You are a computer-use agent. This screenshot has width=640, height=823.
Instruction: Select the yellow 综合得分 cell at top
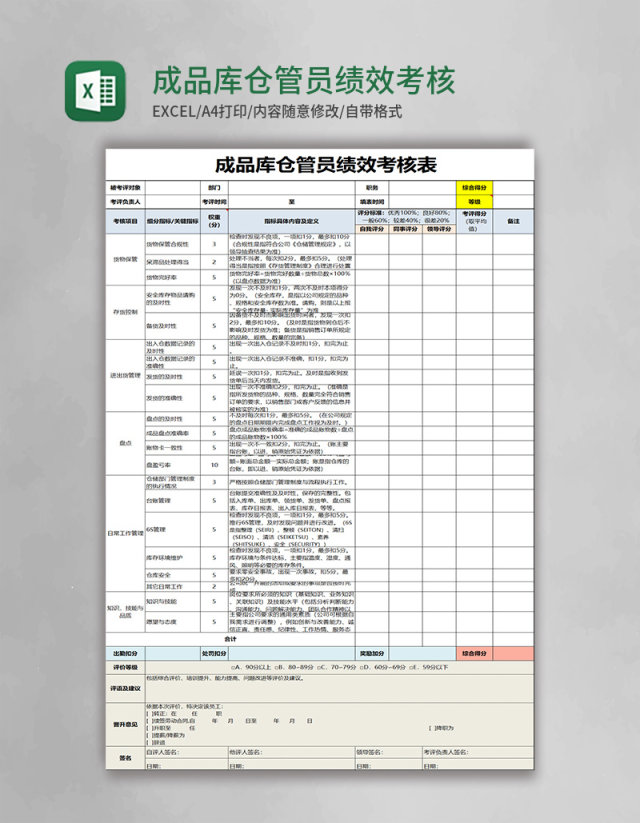point(474,187)
